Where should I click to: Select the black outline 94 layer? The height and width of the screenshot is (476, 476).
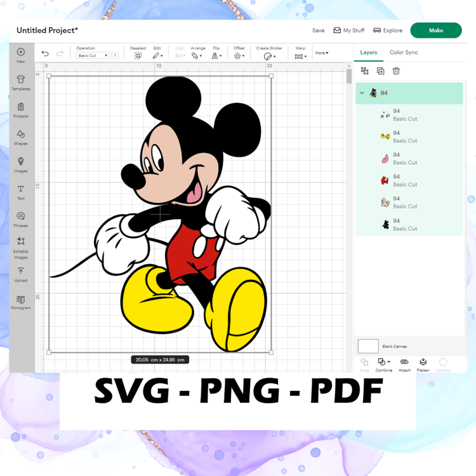(409, 225)
